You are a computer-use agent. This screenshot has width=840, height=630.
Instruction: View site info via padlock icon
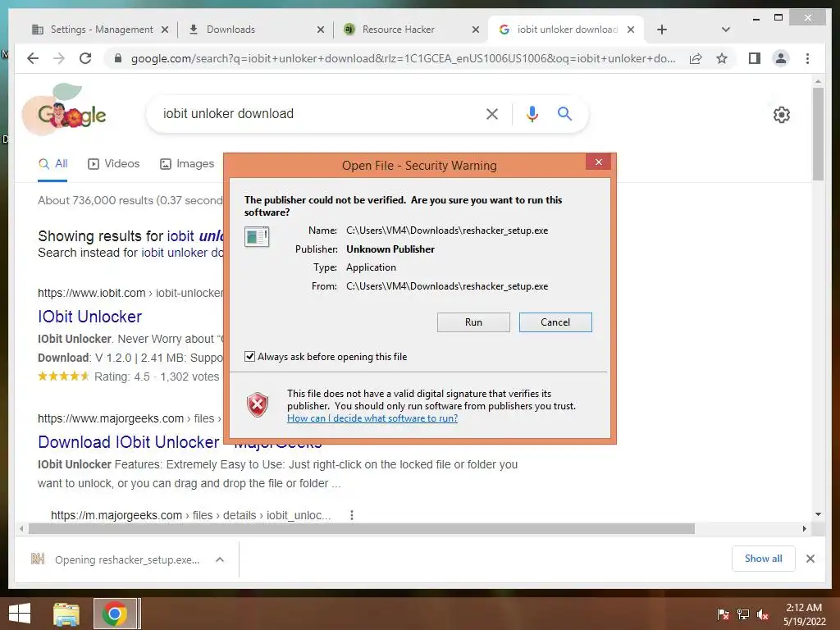(x=118, y=58)
